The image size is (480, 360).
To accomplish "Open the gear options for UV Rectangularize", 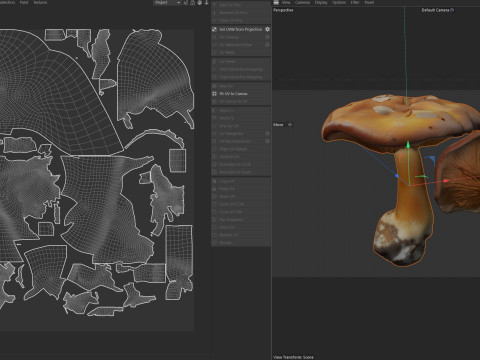I will tap(267, 141).
